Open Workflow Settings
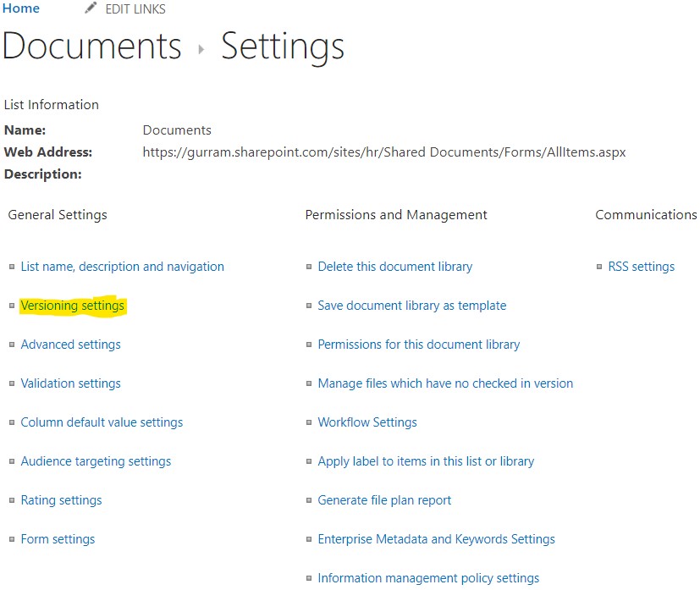700x590 pixels. pos(367,422)
